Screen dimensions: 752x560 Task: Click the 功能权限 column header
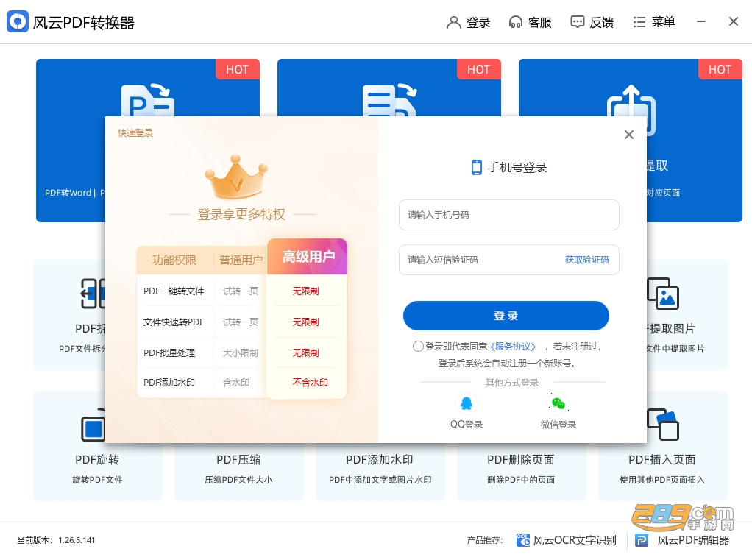174,260
